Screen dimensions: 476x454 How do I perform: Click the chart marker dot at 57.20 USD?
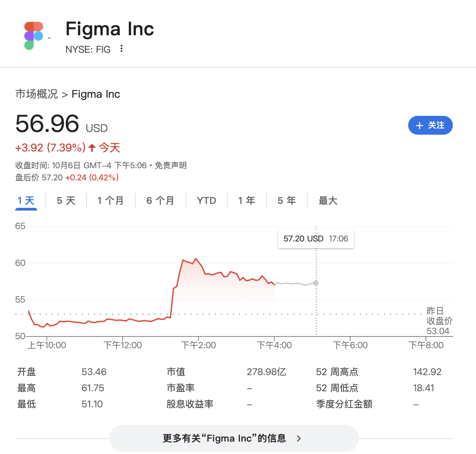(316, 283)
